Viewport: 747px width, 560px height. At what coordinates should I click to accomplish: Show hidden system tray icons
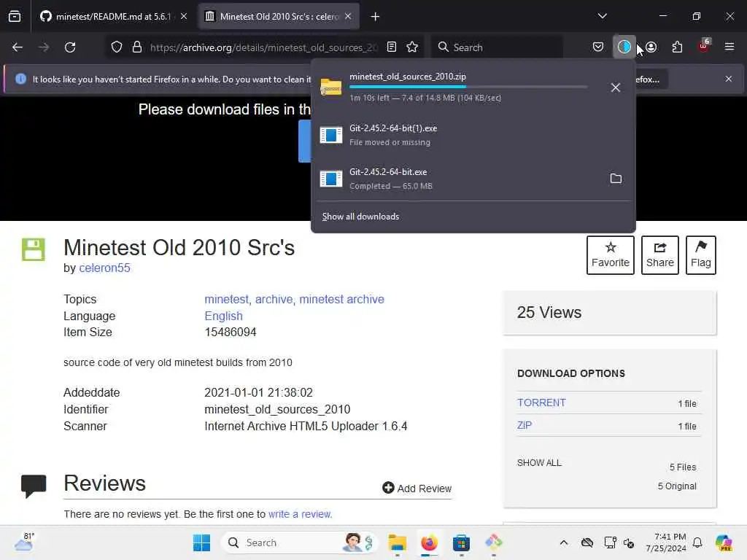coord(564,542)
